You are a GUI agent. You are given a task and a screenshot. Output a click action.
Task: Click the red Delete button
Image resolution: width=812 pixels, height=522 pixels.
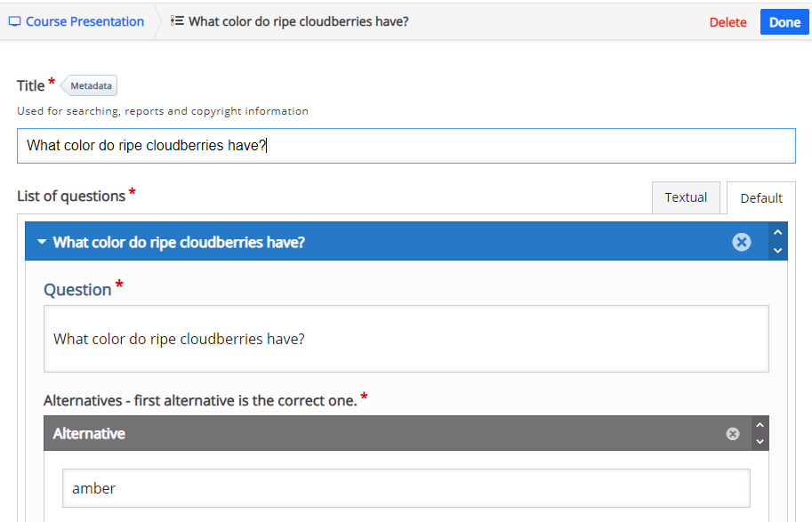click(x=728, y=22)
